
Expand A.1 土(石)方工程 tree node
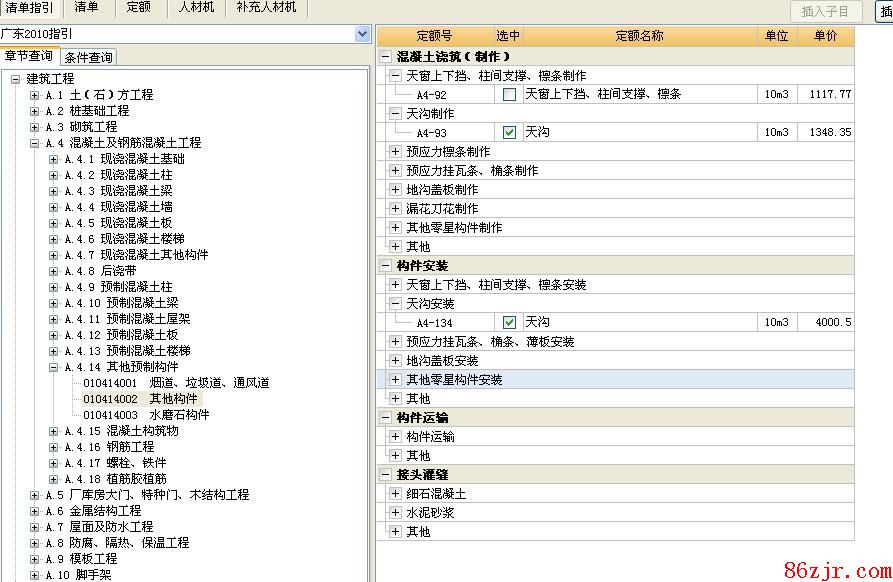coord(35,95)
